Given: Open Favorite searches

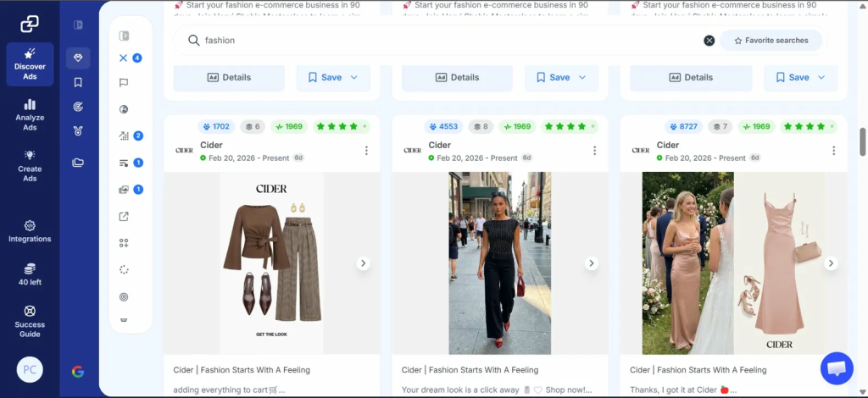Looking at the screenshot, I should point(771,41).
